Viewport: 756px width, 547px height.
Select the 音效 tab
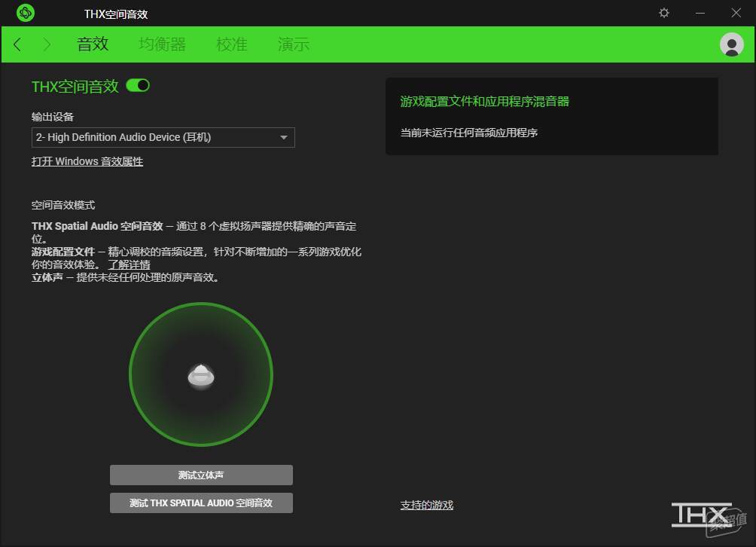coord(93,44)
